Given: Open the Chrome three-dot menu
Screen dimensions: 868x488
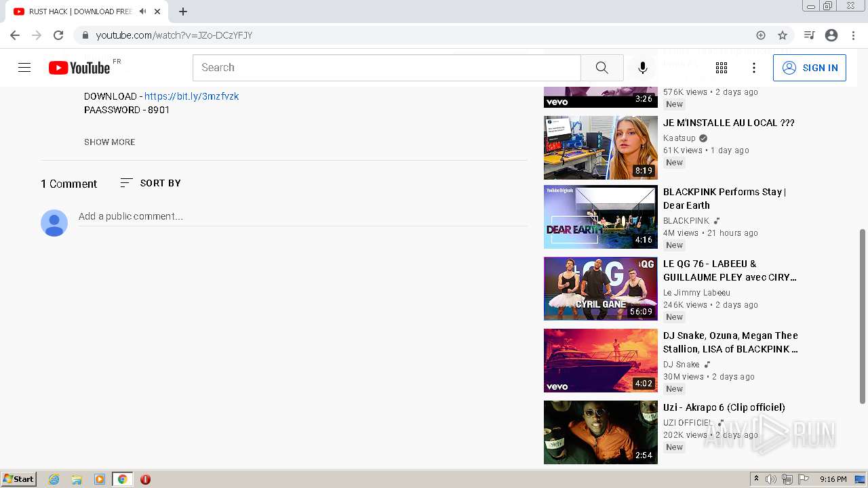Looking at the screenshot, I should 853,35.
